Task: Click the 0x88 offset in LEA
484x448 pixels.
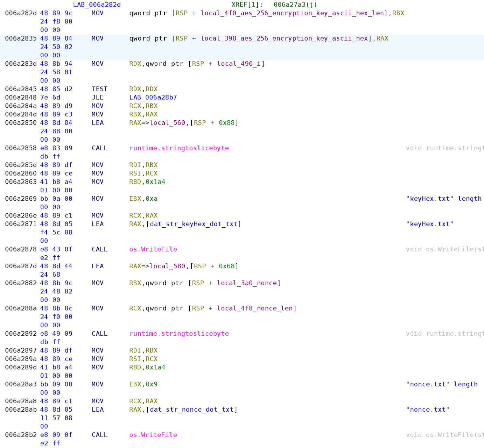Action: point(226,123)
